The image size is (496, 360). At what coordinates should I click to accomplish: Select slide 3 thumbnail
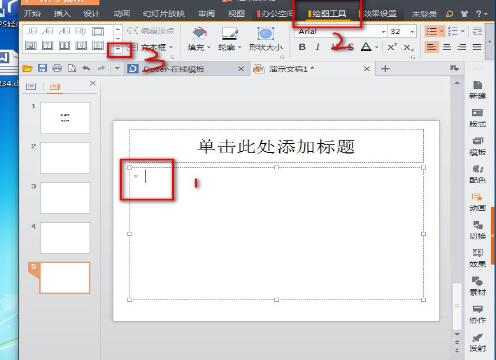pos(65,198)
